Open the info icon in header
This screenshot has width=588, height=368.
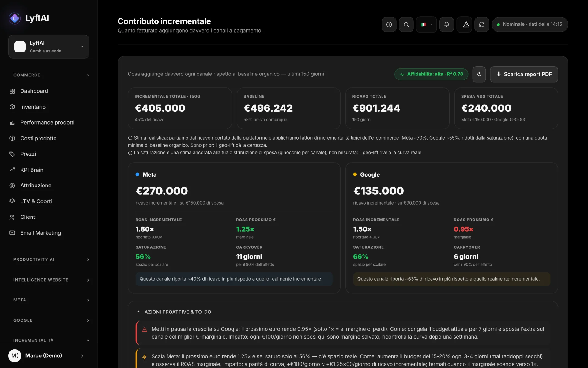coord(389,25)
